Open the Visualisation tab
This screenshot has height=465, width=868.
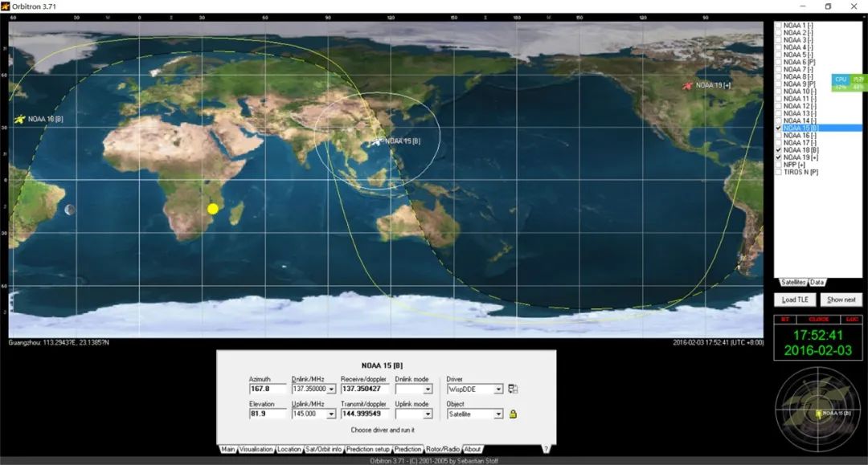pos(256,449)
